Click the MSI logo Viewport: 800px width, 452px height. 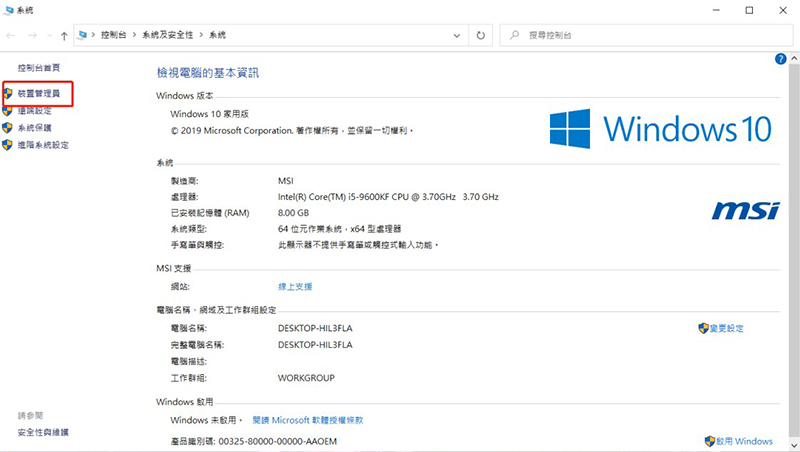[745, 210]
